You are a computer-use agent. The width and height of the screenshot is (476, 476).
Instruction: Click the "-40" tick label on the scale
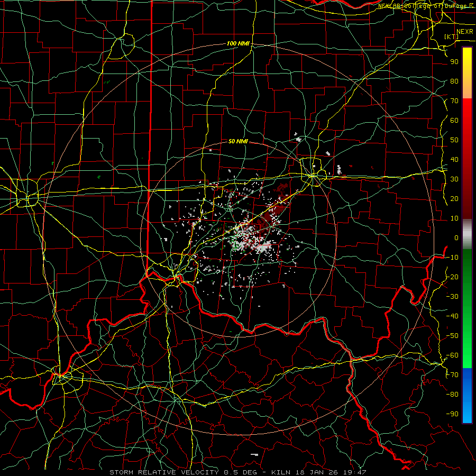[452, 316]
